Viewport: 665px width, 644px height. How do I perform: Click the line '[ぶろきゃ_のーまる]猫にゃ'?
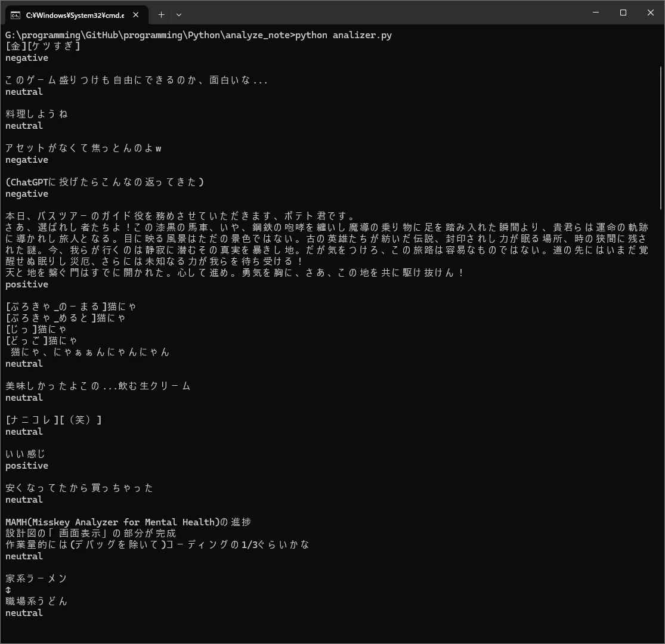71,306
